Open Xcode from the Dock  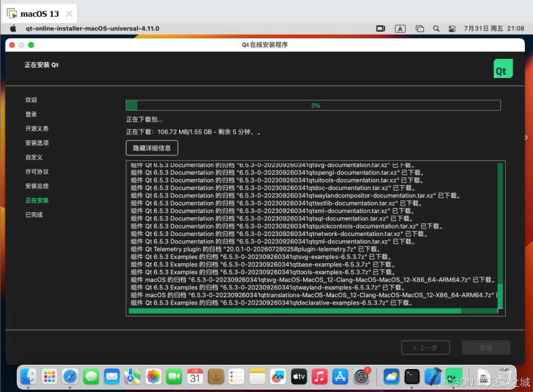433,377
